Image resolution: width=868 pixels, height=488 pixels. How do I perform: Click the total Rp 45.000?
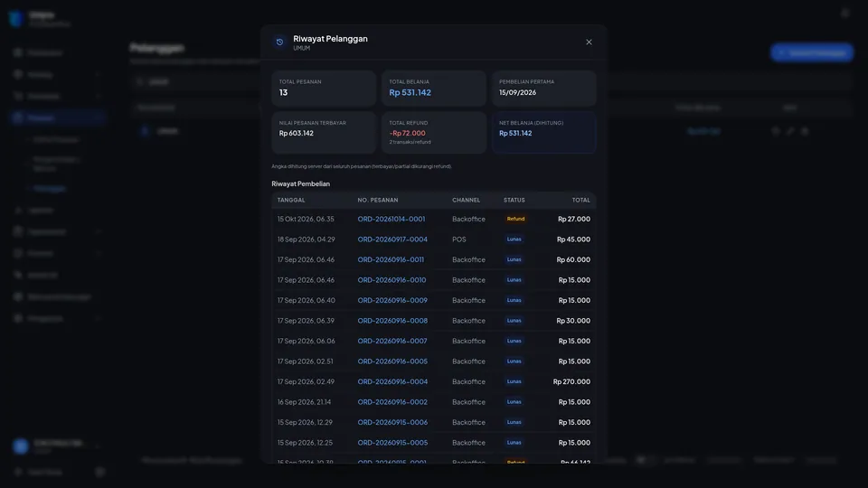point(573,239)
